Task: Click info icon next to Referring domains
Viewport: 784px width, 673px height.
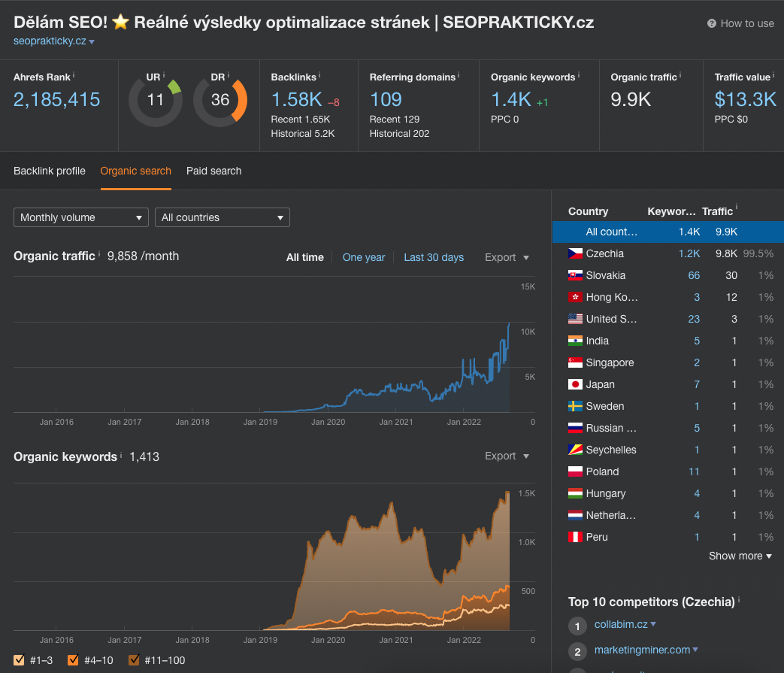Action: [459, 75]
